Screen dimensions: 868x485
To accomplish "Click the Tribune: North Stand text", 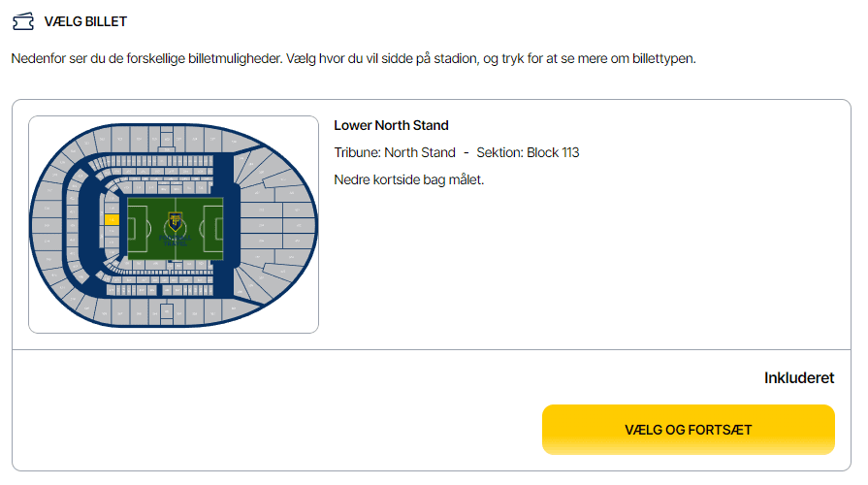I will coord(395,153).
